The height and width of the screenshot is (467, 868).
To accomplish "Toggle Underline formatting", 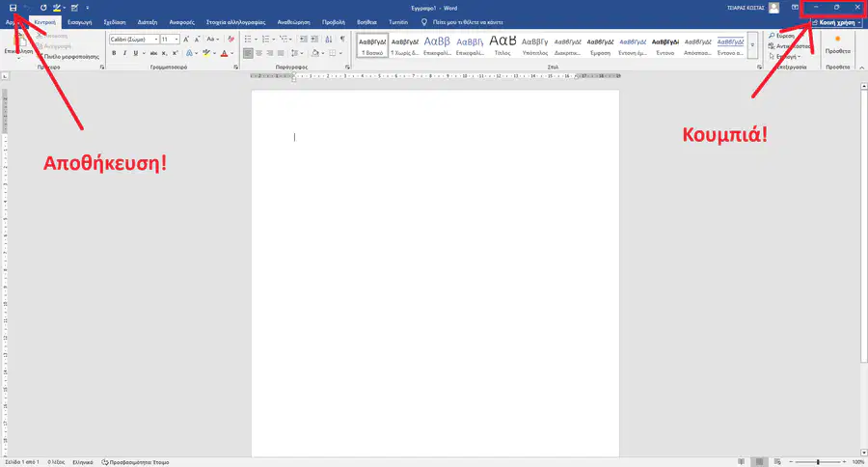I will coord(135,53).
